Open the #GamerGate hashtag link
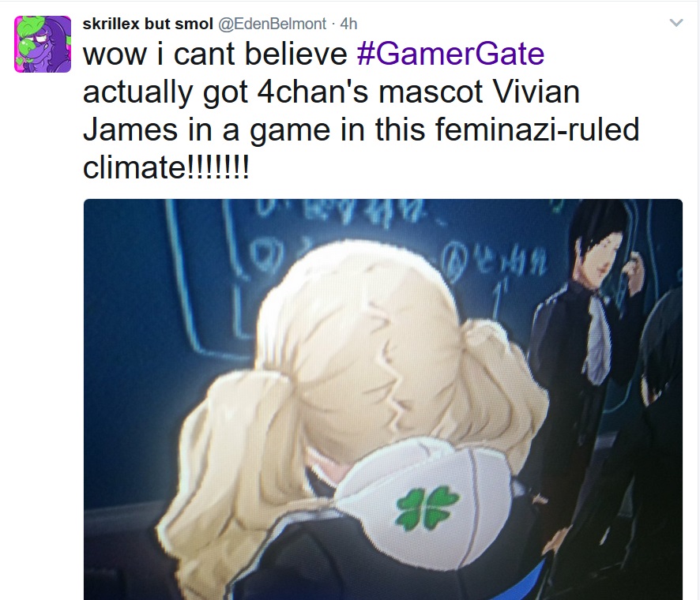Screen dimensions: 700x600 (450, 54)
